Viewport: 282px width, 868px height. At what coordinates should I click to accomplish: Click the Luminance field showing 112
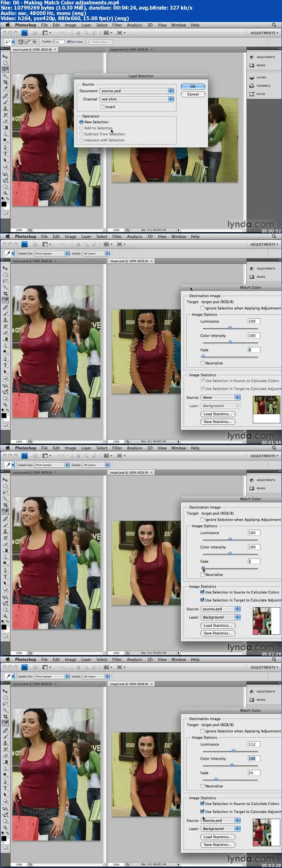tap(254, 744)
